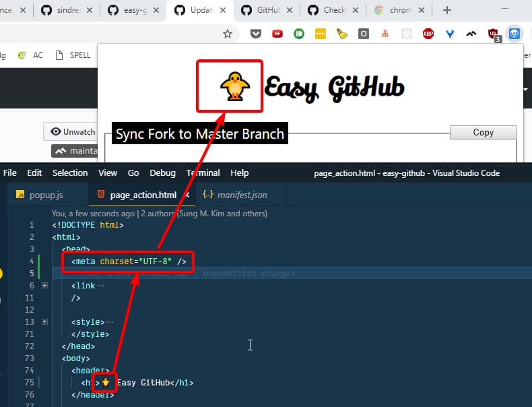Click the Copy button in the popup

(x=483, y=133)
